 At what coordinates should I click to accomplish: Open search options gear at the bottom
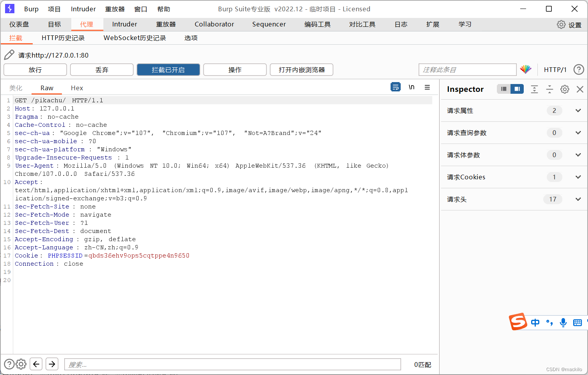point(21,364)
